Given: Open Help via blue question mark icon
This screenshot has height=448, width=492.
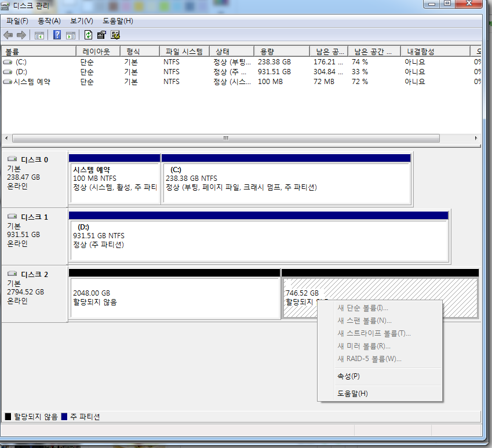Looking at the screenshot, I should coord(57,35).
